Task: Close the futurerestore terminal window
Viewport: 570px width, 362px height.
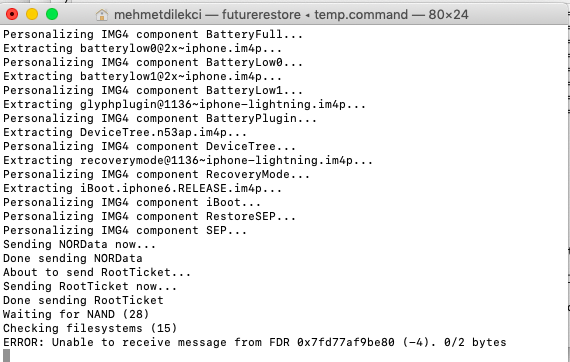Action: pyautogui.click(x=12, y=14)
